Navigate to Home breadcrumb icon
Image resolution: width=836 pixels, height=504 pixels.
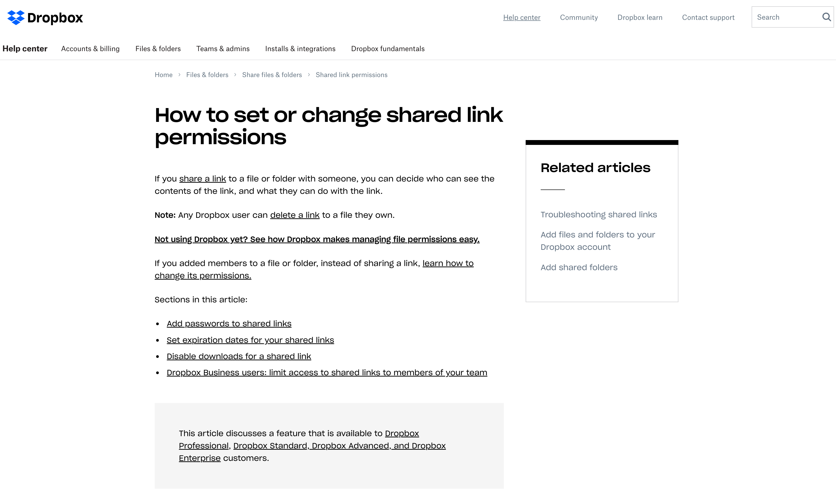pyautogui.click(x=164, y=75)
